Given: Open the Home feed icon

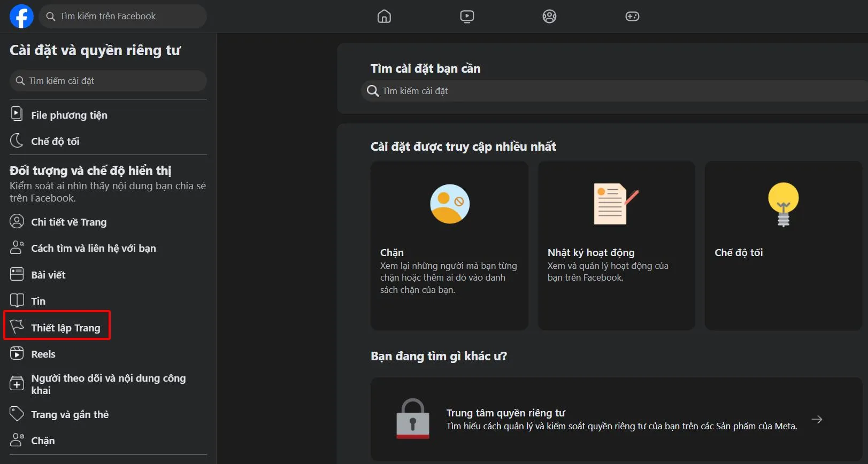Looking at the screenshot, I should 384,17.
